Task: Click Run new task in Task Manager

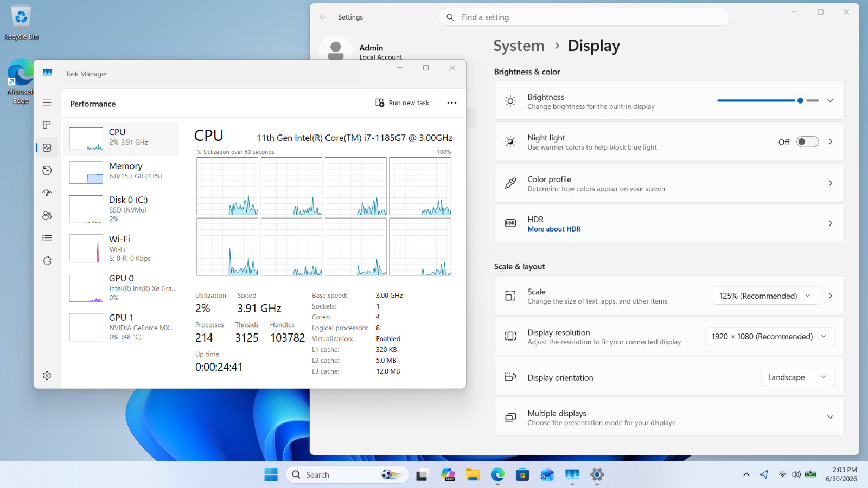Action: tap(403, 103)
